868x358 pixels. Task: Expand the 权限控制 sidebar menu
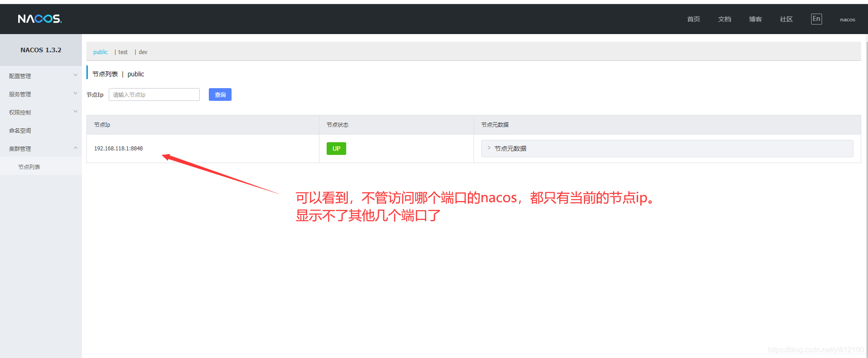pos(41,112)
